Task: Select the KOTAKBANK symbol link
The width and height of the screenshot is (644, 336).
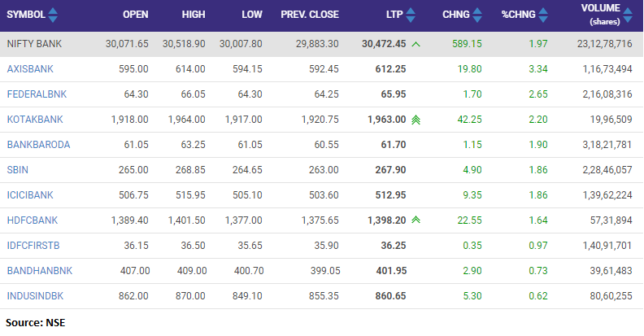Action: pos(35,120)
